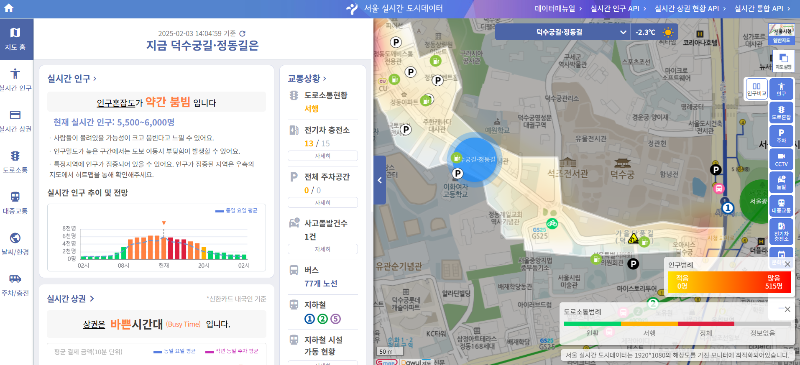Click the 사고돌발건수 accident icon
The width and height of the screenshot is (800, 365).
click(294, 223)
